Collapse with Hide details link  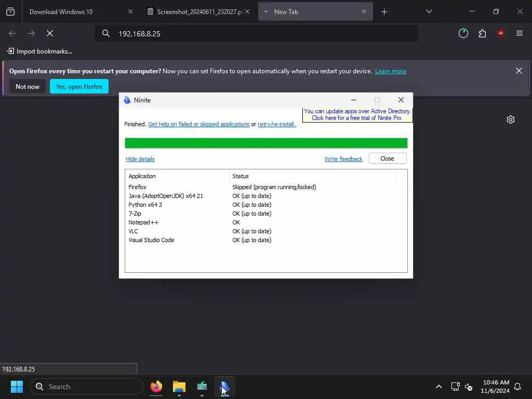[140, 159]
